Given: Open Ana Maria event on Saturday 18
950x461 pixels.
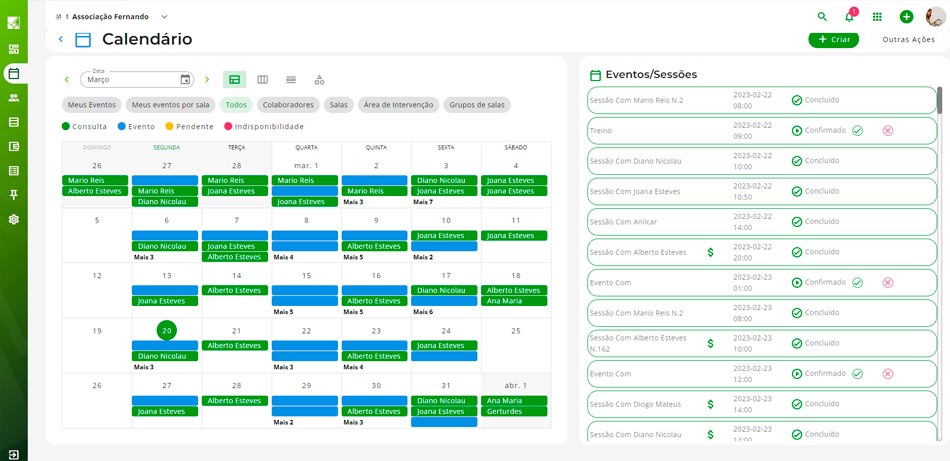Looking at the screenshot, I should 514,301.
